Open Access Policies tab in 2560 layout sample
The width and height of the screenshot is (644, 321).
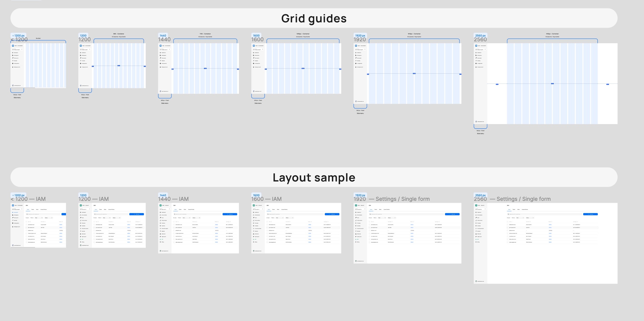coord(525,209)
